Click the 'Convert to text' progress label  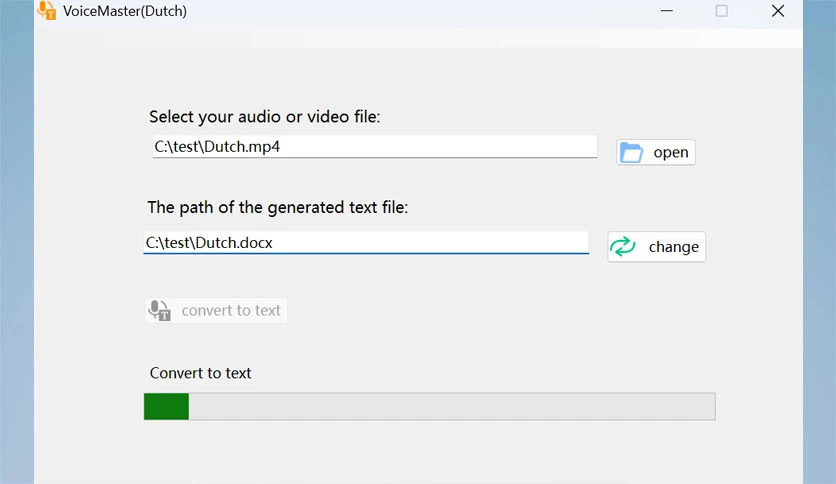coord(200,373)
